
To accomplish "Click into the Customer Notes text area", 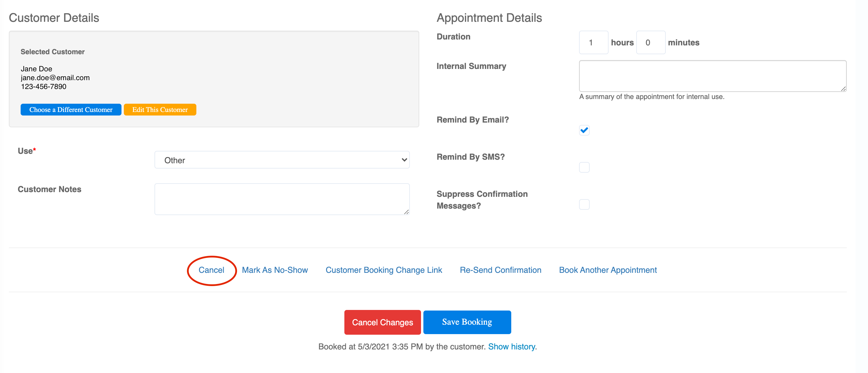I will coord(282,199).
